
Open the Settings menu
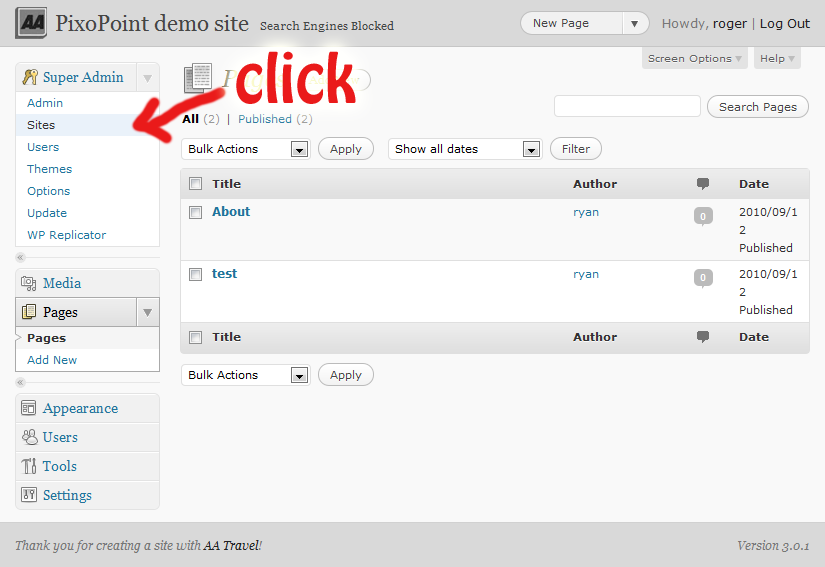click(67, 495)
